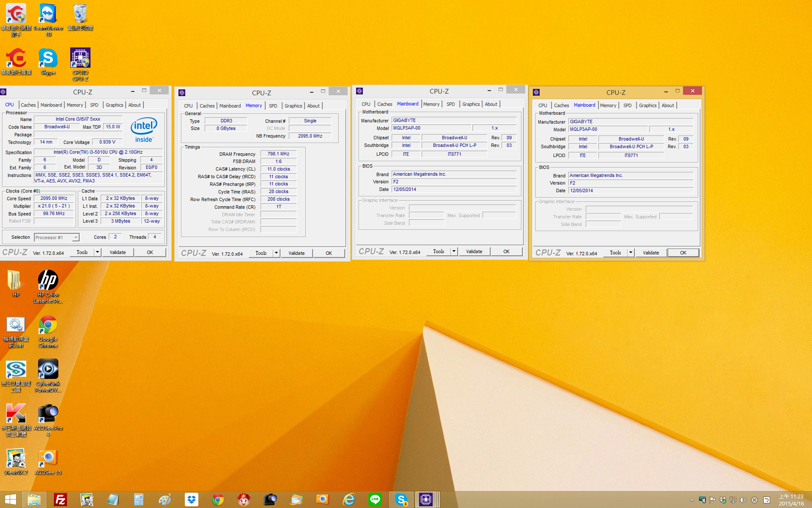Viewport: 812px width, 508px height.
Task: Show hidden tray icons arrow
Action: [692, 500]
